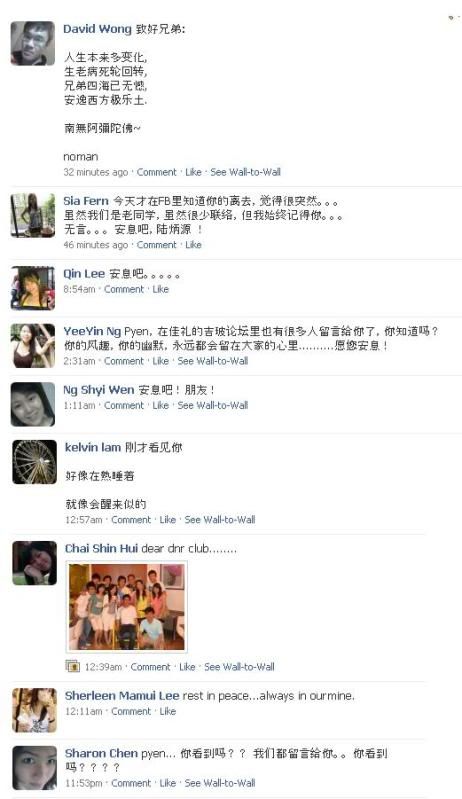Like YeeYin Ng's wall post
The height and width of the screenshot is (799, 462).
pyautogui.click(x=160, y=361)
